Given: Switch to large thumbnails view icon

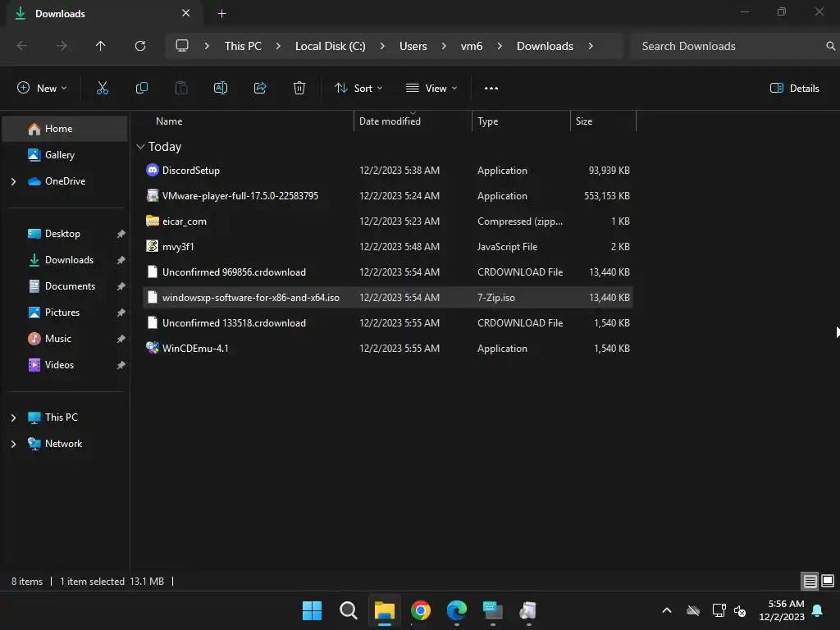Looking at the screenshot, I should [x=828, y=581].
